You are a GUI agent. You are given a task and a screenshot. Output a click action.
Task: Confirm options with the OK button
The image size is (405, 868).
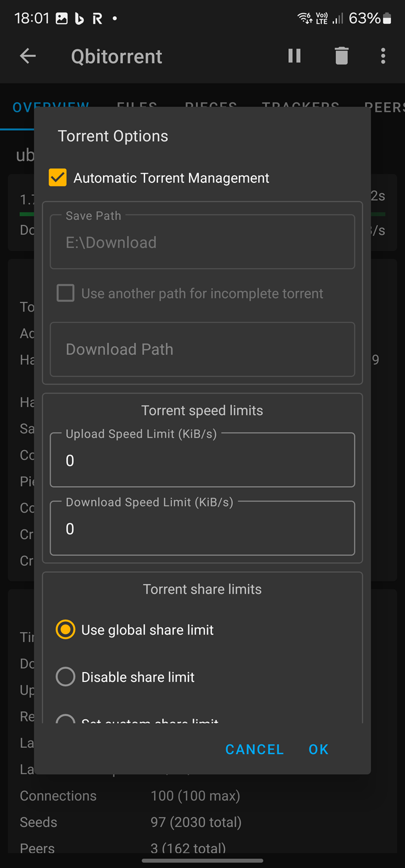pos(319,749)
